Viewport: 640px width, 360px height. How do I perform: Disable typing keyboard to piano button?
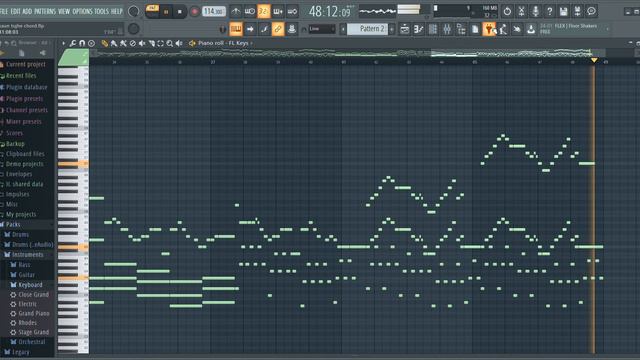(236, 29)
